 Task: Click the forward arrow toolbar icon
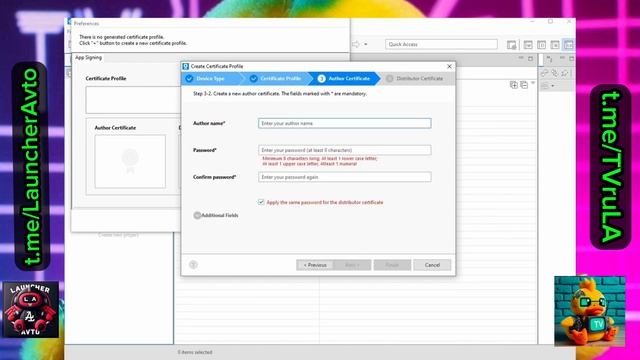click(356, 44)
